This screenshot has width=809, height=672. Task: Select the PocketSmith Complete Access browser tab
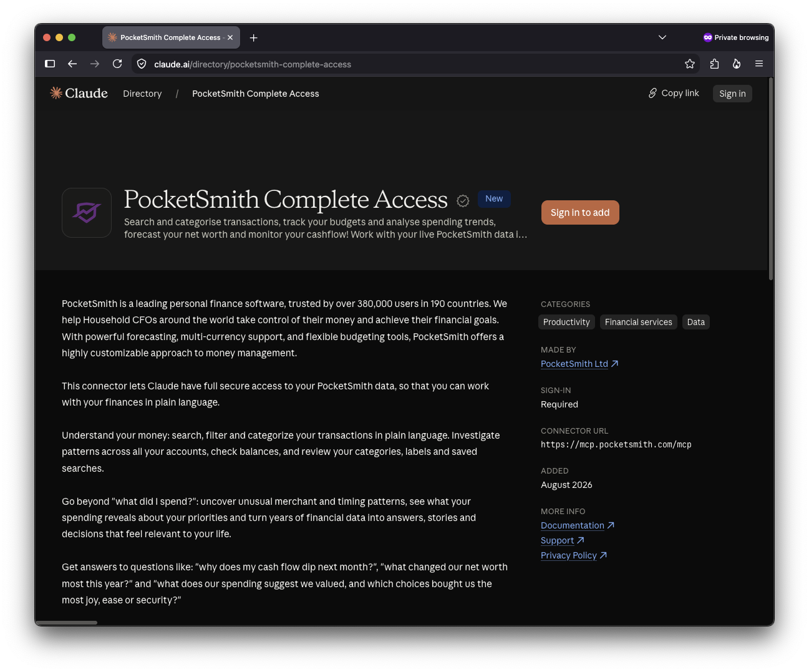pos(171,37)
